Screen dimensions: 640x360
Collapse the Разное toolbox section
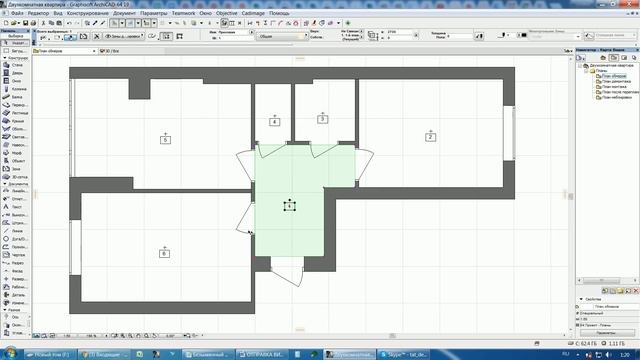5,310
